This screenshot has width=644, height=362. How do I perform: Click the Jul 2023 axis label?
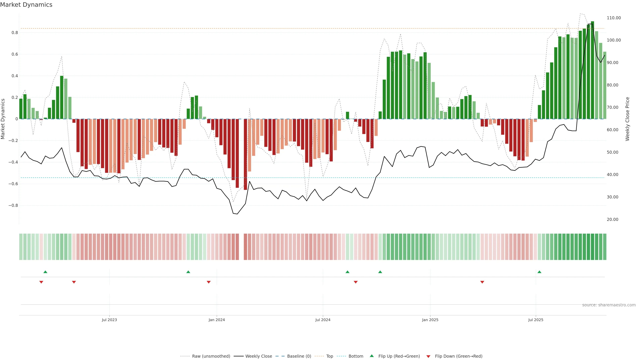[109, 320]
